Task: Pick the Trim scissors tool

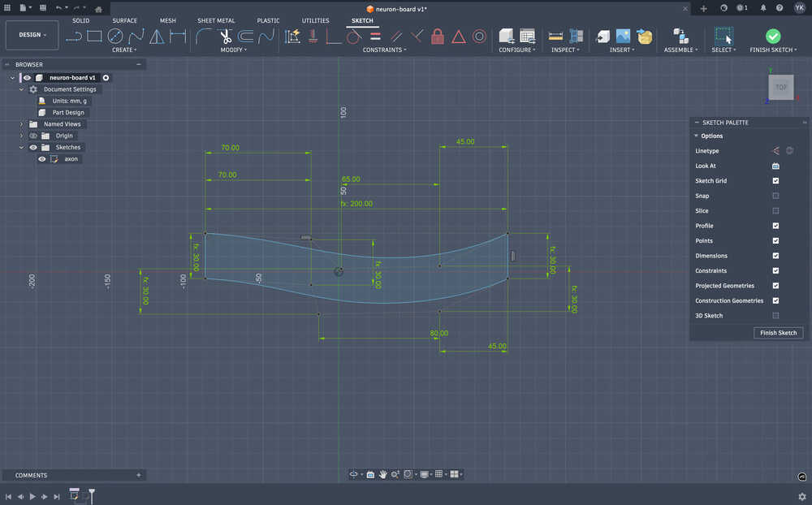Action: point(225,36)
